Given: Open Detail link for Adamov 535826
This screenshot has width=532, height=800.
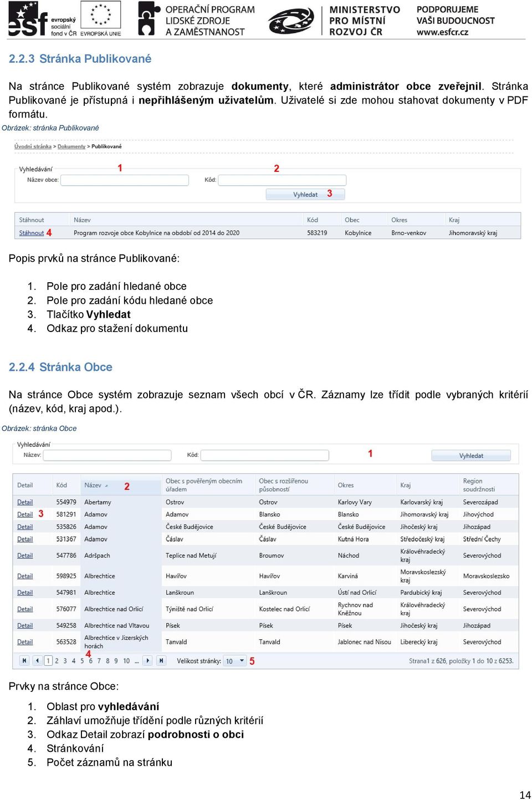Looking at the screenshot, I should [x=25, y=527].
